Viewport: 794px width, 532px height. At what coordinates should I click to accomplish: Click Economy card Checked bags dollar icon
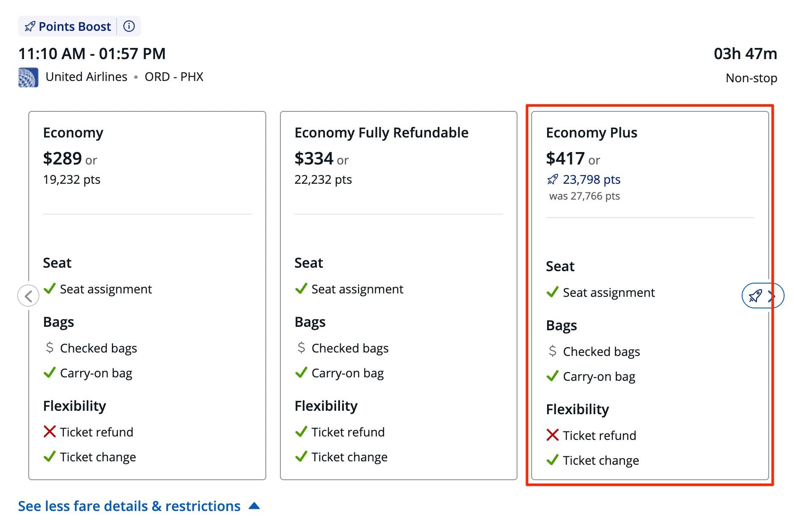point(50,347)
